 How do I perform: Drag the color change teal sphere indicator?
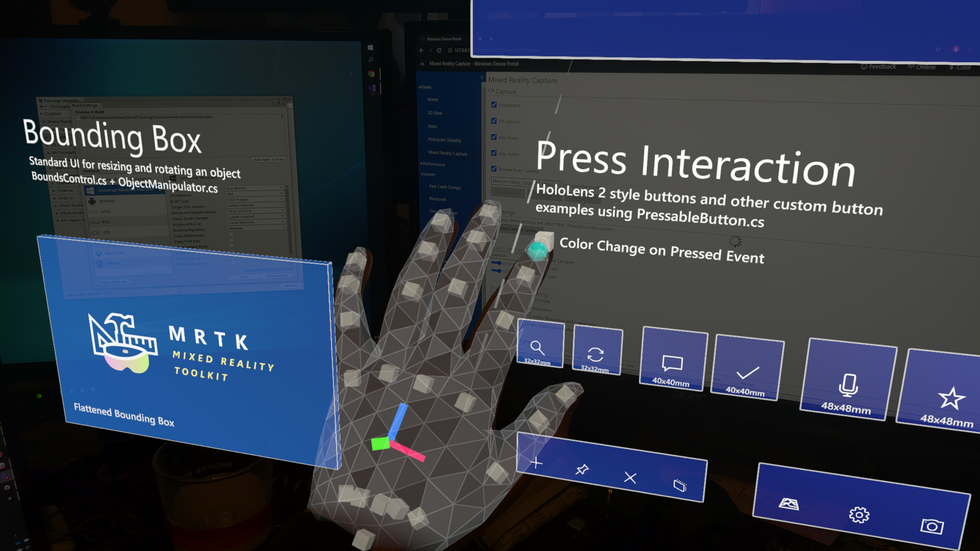538,250
